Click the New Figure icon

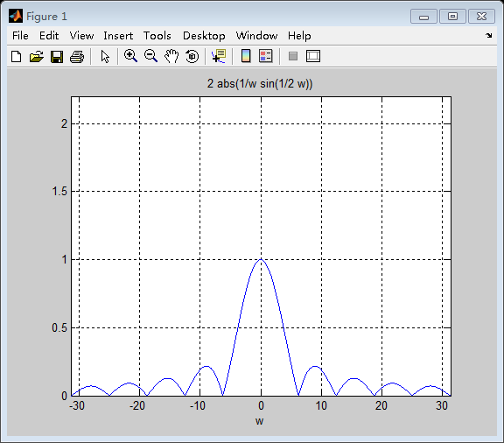pos(16,57)
